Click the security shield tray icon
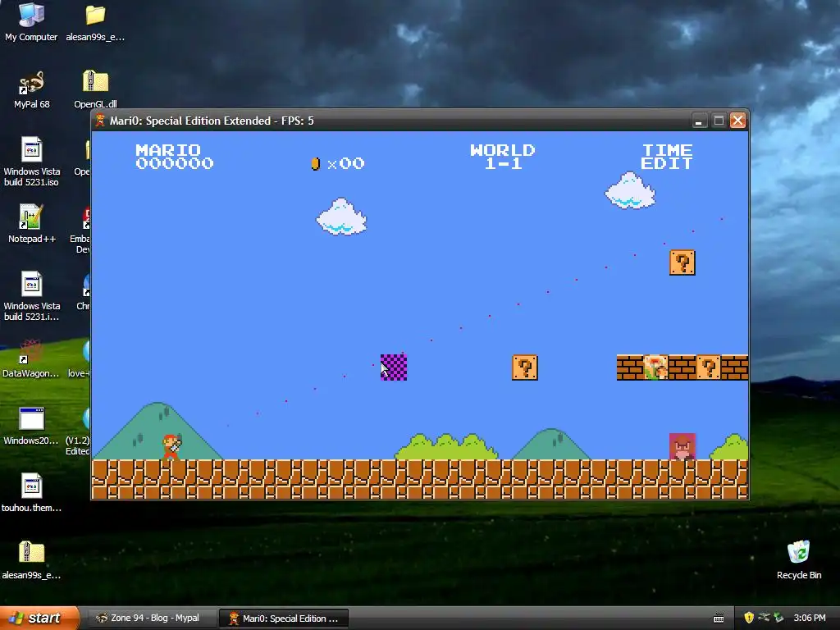This screenshot has width=840, height=630. (749, 618)
